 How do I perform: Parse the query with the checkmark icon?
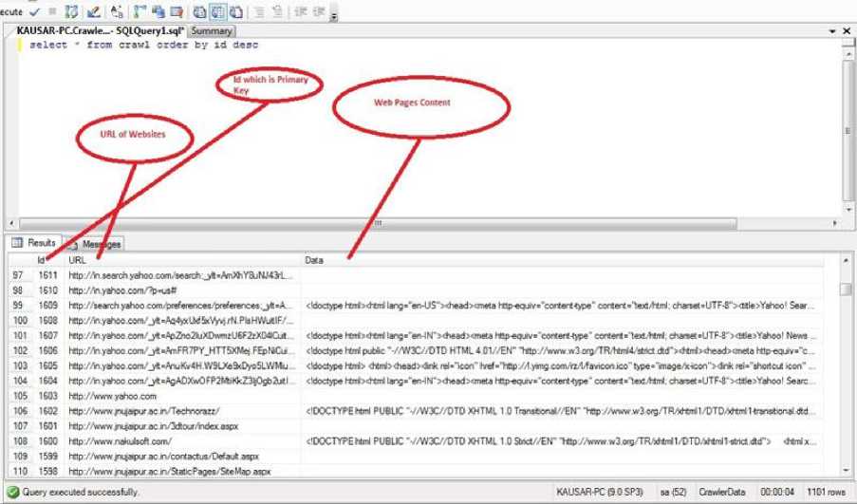click(x=35, y=11)
